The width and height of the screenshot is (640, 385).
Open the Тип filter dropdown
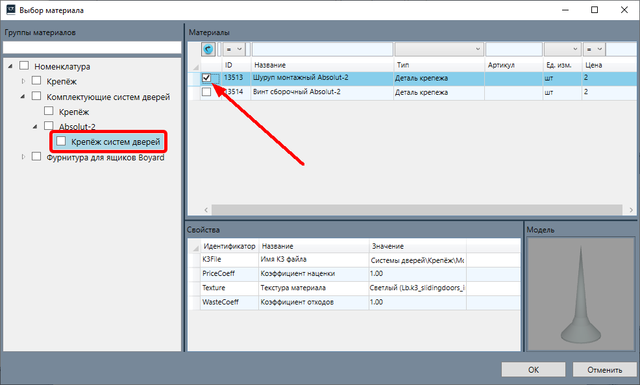pyautogui.click(x=439, y=49)
